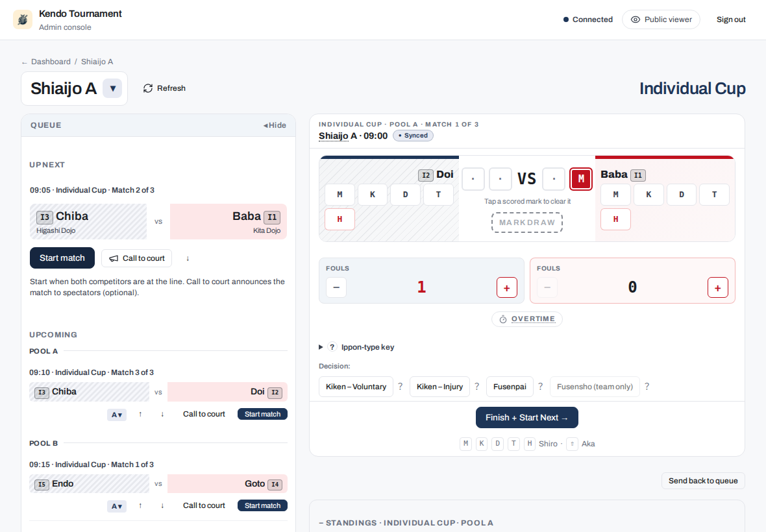Move Chiba vs Doi match down
Image resolution: width=766 pixels, height=532 pixels.
tap(162, 414)
